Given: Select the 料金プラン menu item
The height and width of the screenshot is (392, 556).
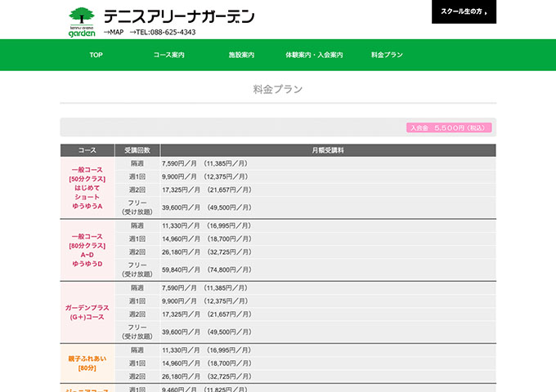Looking at the screenshot, I should [387, 55].
